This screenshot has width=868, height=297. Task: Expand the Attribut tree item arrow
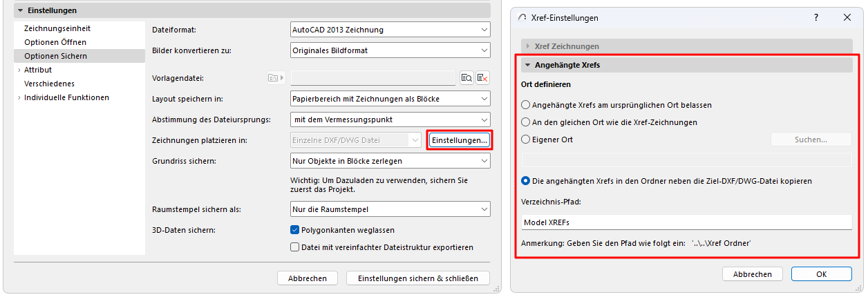(x=18, y=70)
